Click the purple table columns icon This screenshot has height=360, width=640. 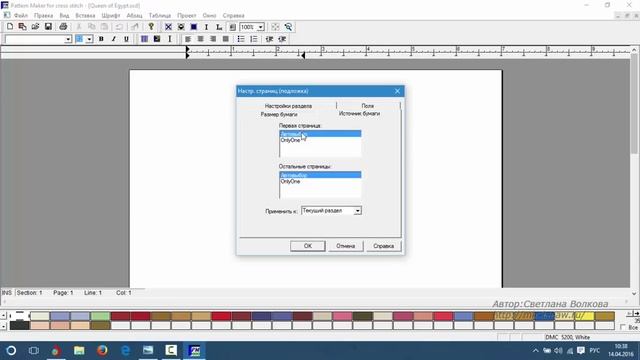pyautogui.click(x=144, y=39)
